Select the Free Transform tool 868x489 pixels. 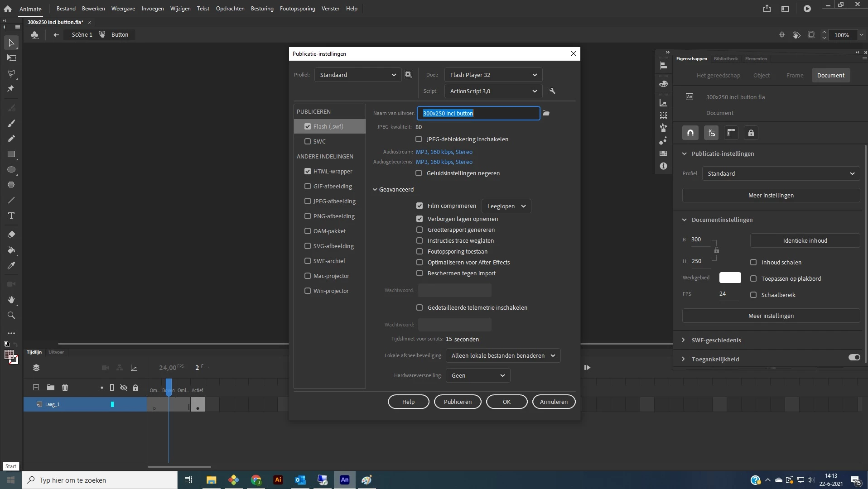11,58
